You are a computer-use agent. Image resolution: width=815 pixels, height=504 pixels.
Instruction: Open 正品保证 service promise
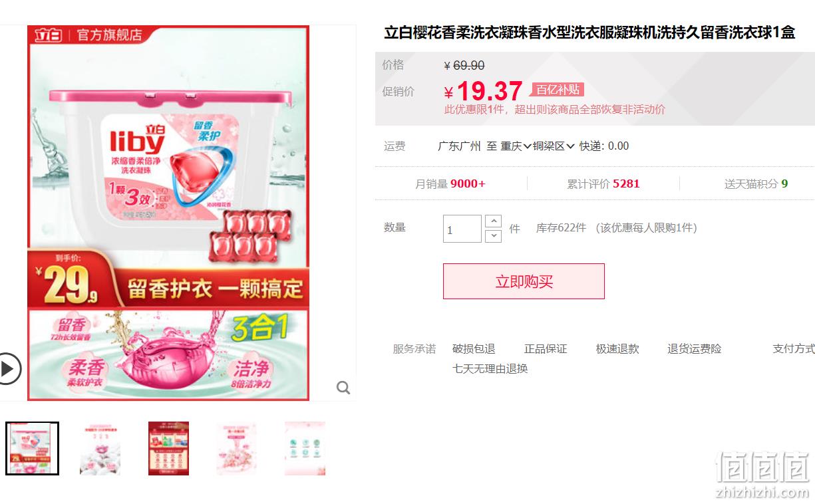click(546, 349)
